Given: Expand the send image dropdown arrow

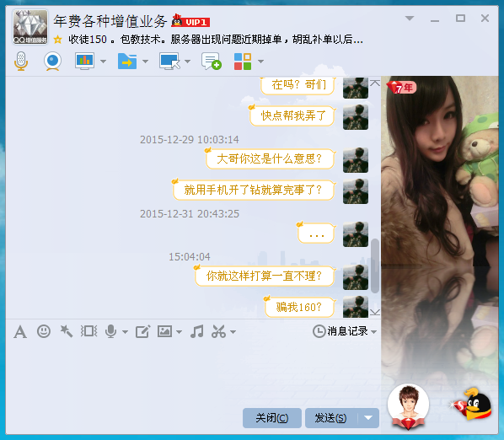Looking at the screenshot, I should (179, 332).
